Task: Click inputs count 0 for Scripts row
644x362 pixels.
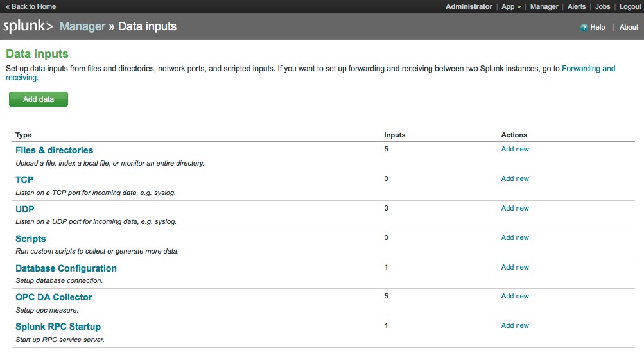Action: pos(386,237)
